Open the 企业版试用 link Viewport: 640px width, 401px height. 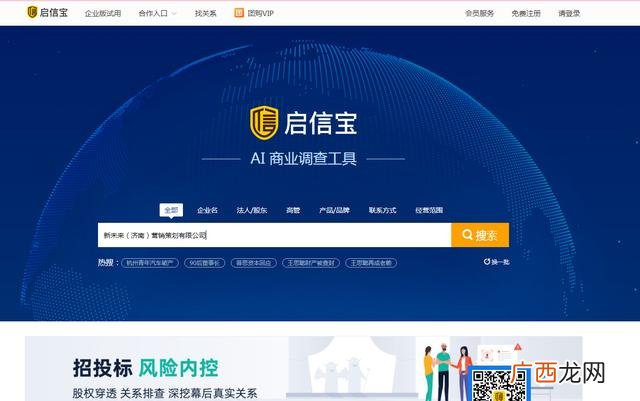click(103, 13)
